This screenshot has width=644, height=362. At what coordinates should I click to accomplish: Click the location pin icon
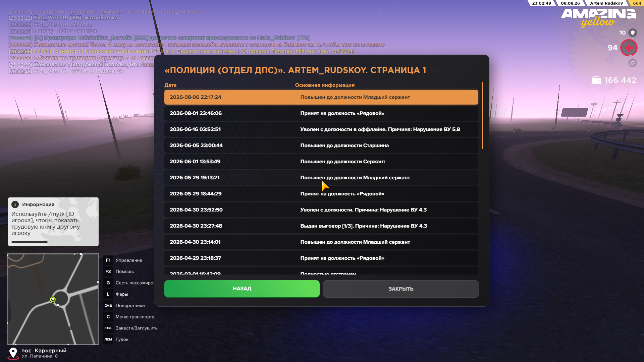pyautogui.click(x=13, y=353)
